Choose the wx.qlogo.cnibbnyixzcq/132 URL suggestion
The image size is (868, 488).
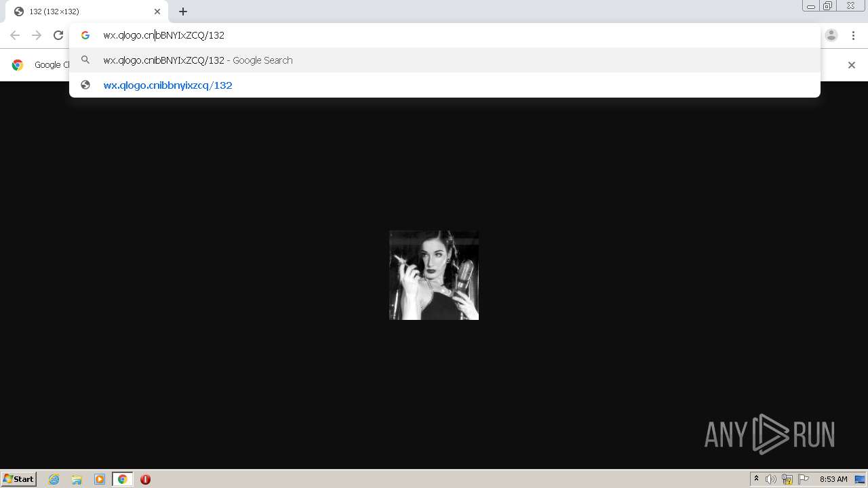tap(445, 85)
